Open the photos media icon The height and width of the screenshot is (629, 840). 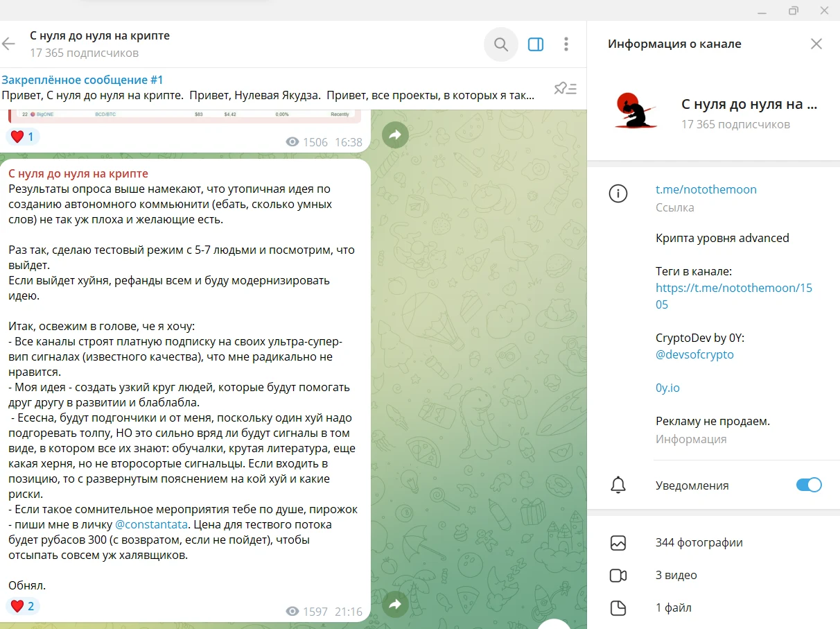618,543
